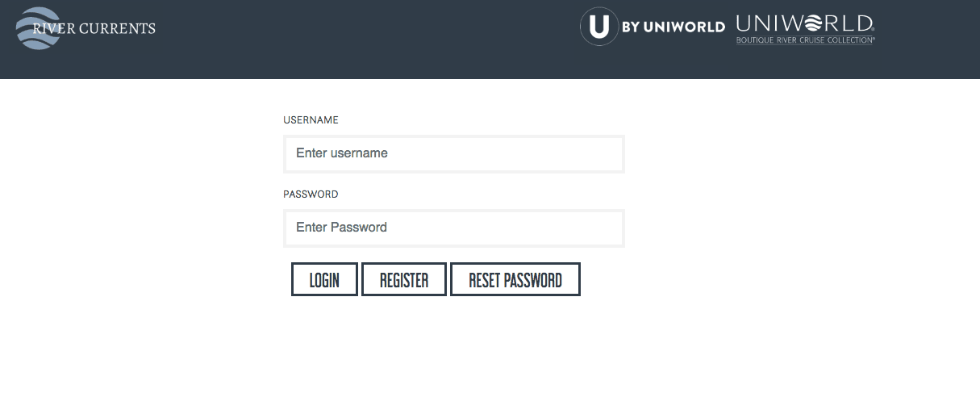The height and width of the screenshot is (414, 980).
Task: Click the USERNAME field label
Action: tap(311, 120)
